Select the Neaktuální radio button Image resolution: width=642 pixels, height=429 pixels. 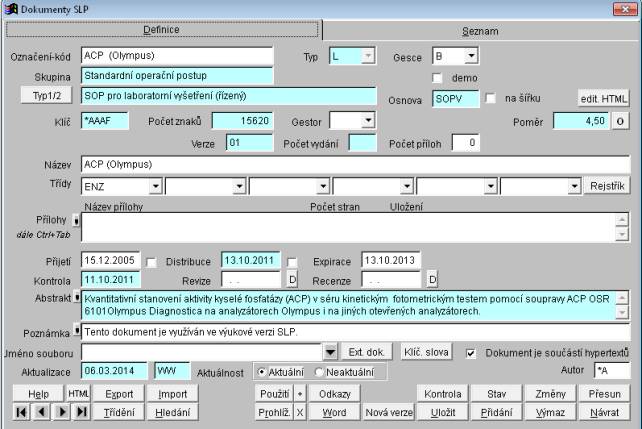coord(320,372)
